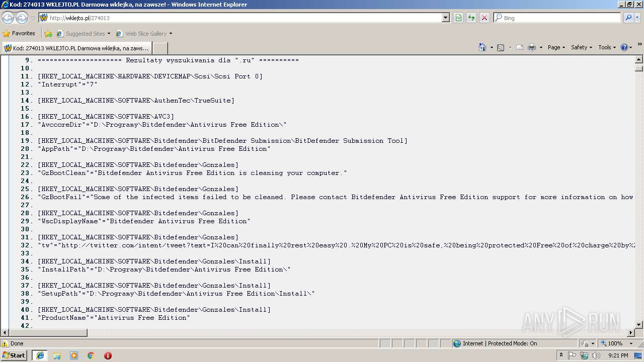
Task: Click the status bar warning icon
Action: tap(5, 343)
